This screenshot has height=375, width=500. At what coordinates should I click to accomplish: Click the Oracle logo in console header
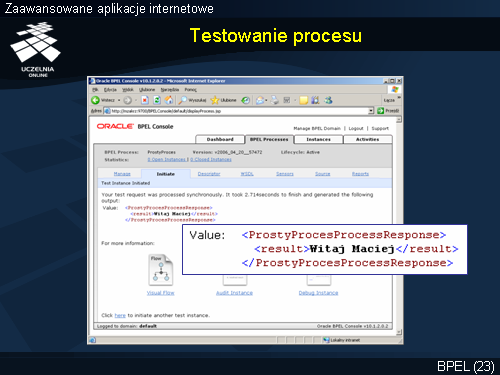pos(115,126)
